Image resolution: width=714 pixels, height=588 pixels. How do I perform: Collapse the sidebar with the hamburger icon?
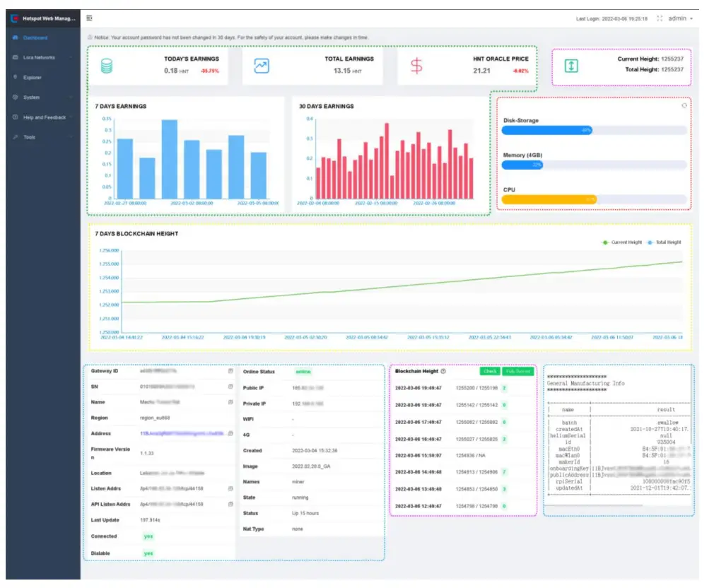click(89, 18)
